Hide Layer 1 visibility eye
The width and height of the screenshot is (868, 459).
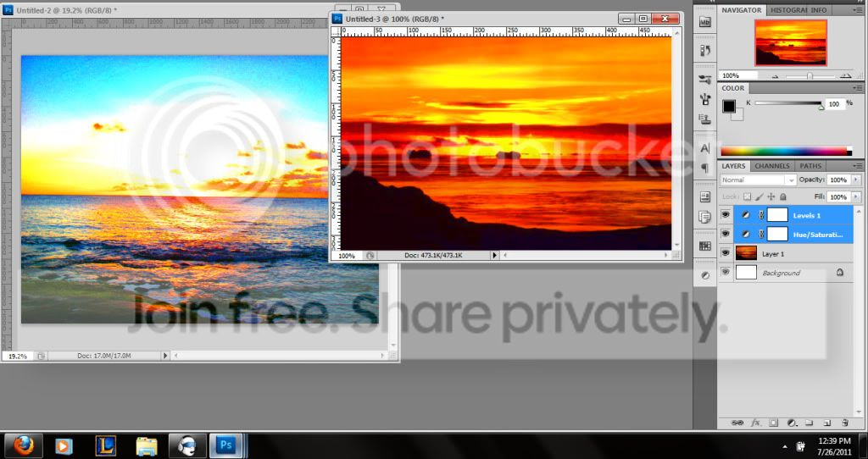[726, 253]
